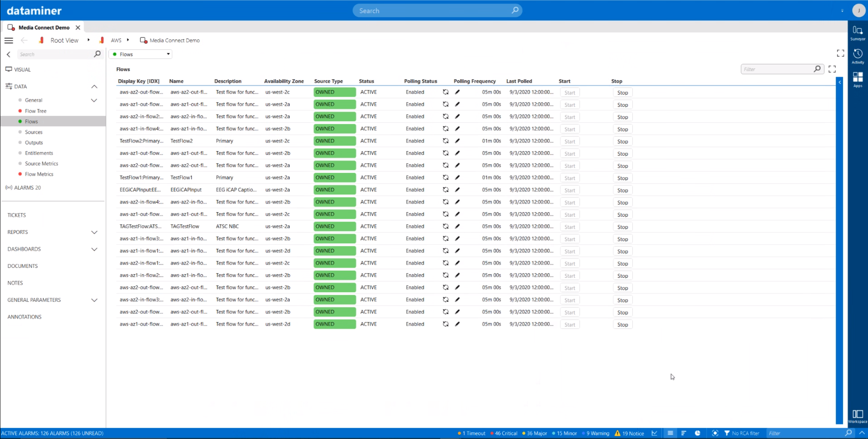Select Flow Tree in the data list
The height and width of the screenshot is (439, 868).
click(36, 111)
